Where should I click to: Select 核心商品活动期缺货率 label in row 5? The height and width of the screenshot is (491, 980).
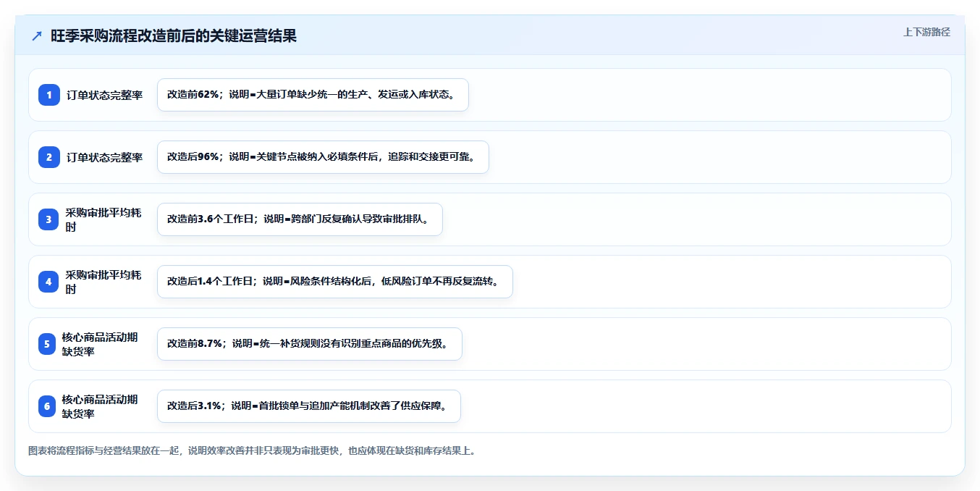(x=100, y=344)
